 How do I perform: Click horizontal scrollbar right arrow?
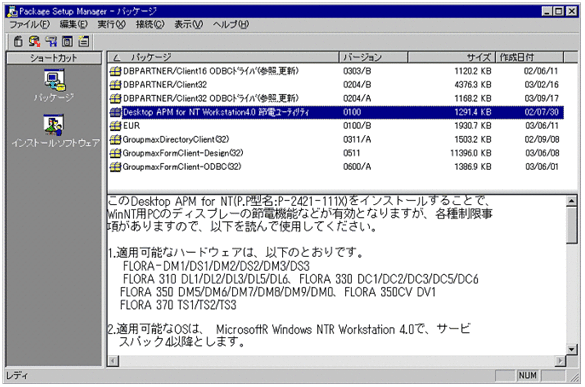click(x=560, y=361)
